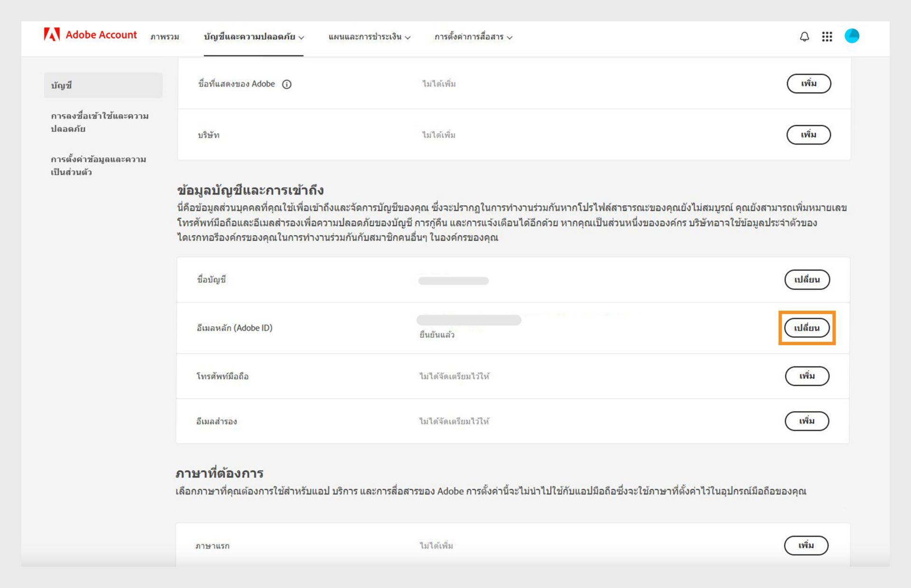Expand บัญชีและความปลอดภัย dropdown menu

pos(254,37)
